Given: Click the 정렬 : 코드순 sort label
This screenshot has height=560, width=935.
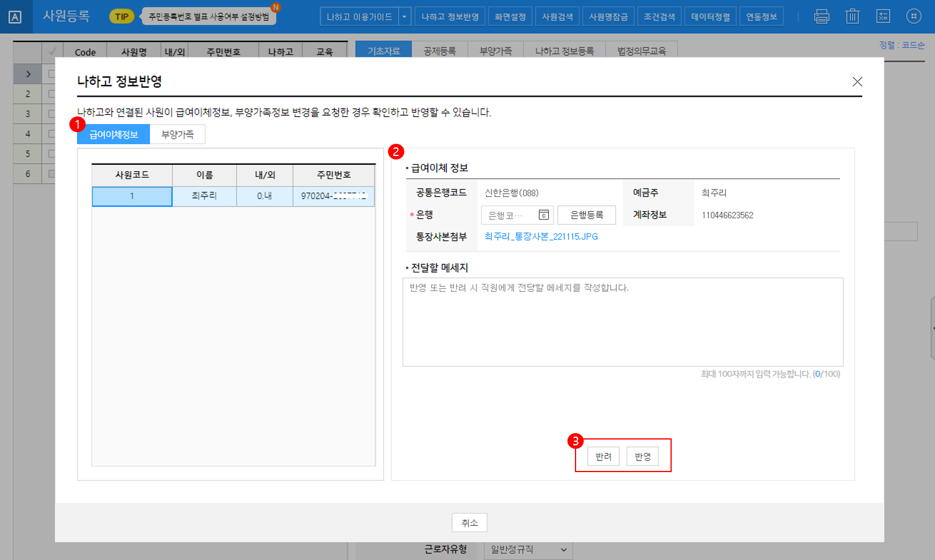Looking at the screenshot, I should (x=902, y=45).
